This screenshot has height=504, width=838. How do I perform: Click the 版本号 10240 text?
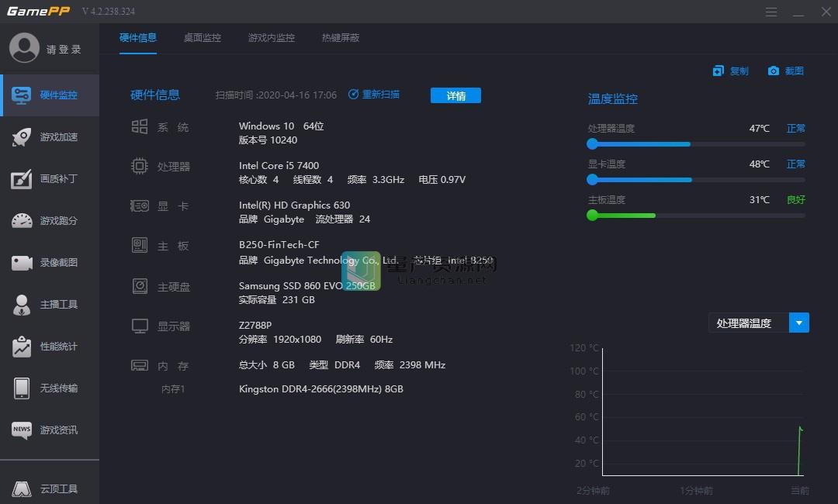(268, 140)
